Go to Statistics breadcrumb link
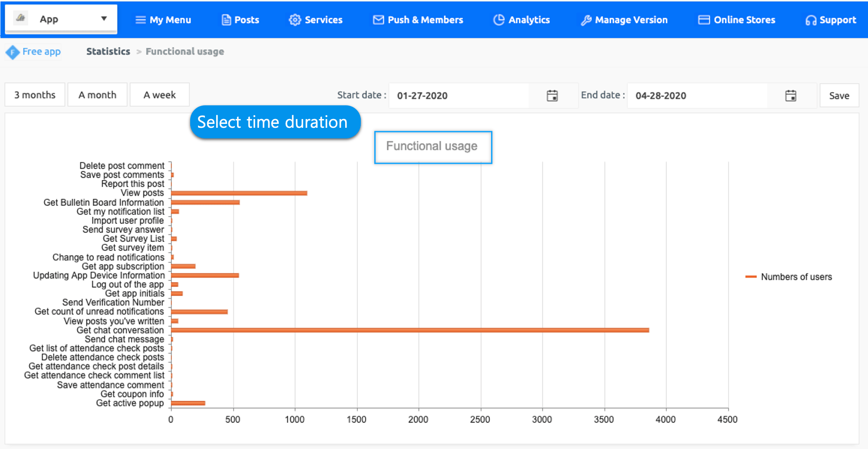This screenshot has height=449, width=868. click(x=108, y=51)
